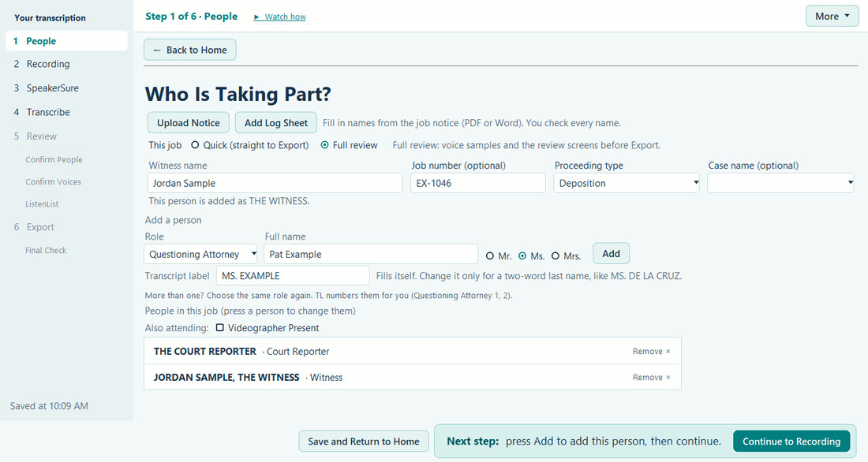Click Upload Notice button
Screen dimensions: 868x462
pyautogui.click(x=189, y=123)
